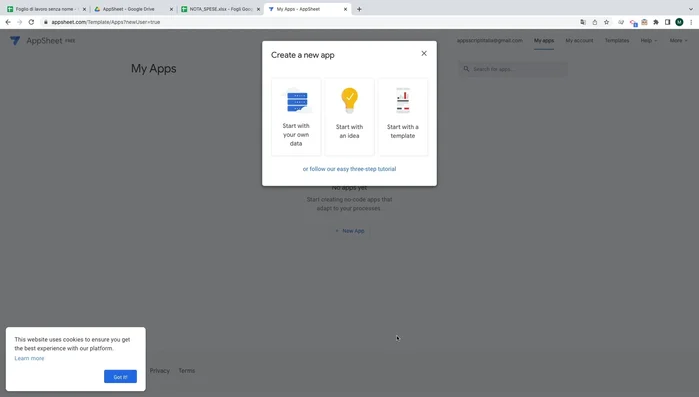
Task: Click the search magnifier icon
Action: click(466, 69)
